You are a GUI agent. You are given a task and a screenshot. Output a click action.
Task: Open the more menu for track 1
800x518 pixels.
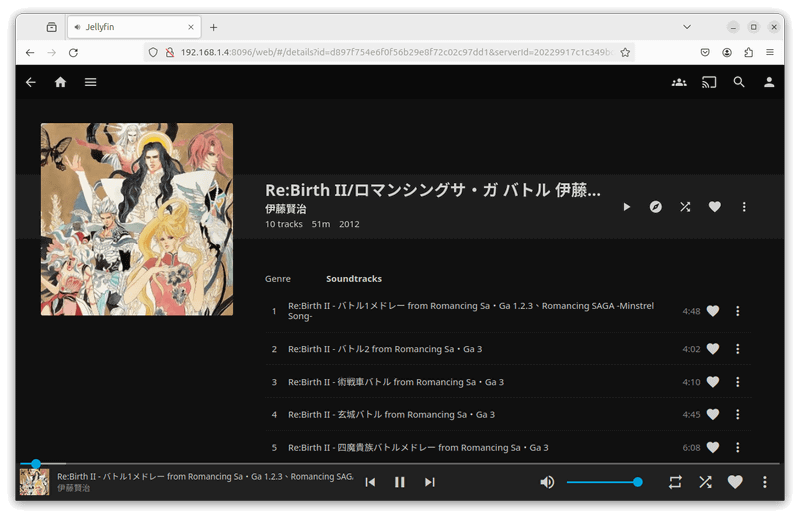click(737, 311)
